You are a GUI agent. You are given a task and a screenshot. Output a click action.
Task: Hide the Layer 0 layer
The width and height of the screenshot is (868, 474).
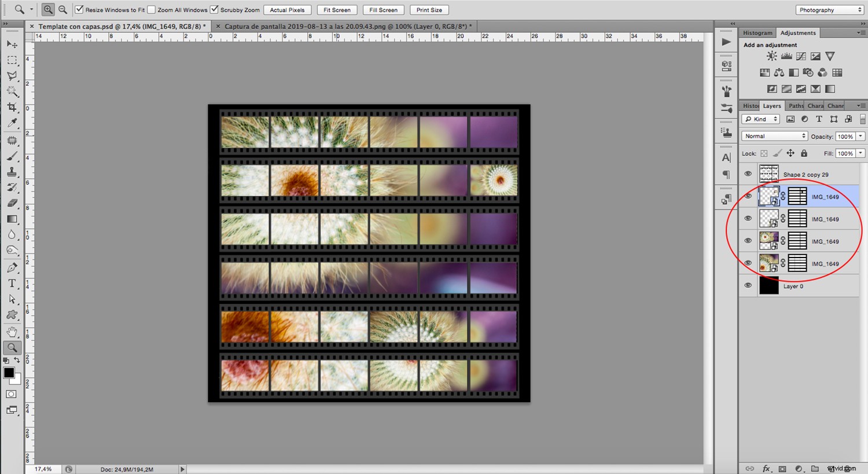pyautogui.click(x=748, y=285)
